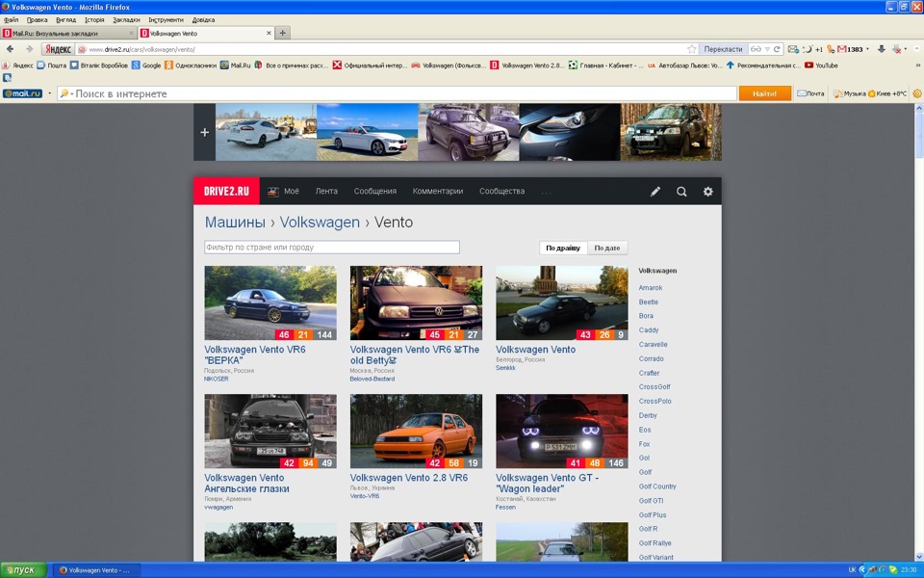This screenshot has width=924, height=578.
Task: Click the pencil write-post icon on Drive2
Action: pos(655,191)
